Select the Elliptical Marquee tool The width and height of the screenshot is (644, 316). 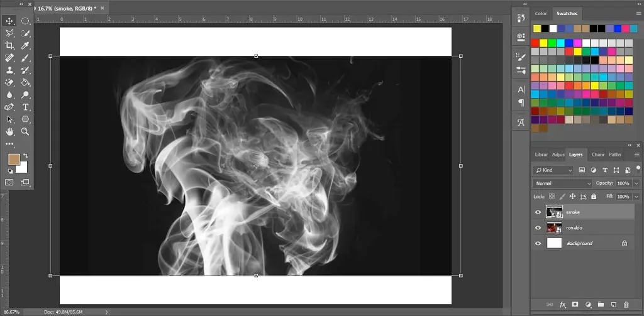pyautogui.click(x=25, y=21)
